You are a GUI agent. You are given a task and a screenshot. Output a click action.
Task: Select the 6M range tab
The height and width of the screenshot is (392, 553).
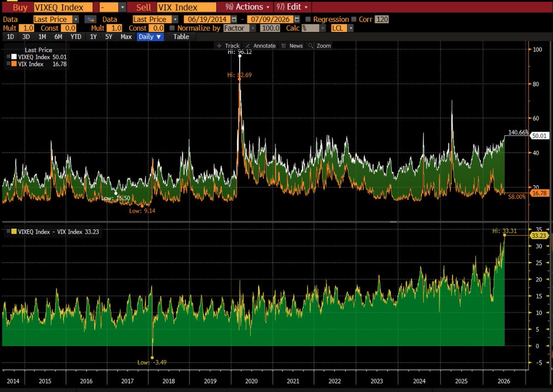[x=59, y=37]
